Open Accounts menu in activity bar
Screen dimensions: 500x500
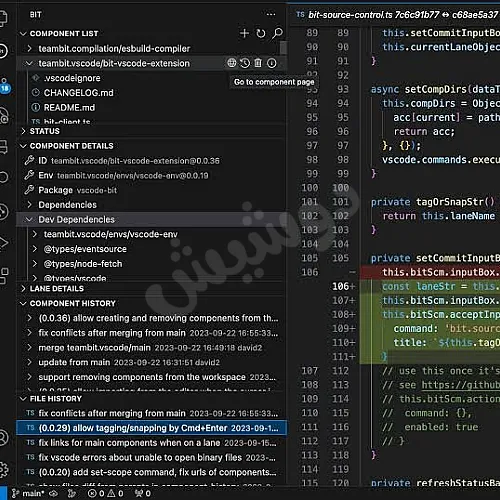[x=3, y=438]
